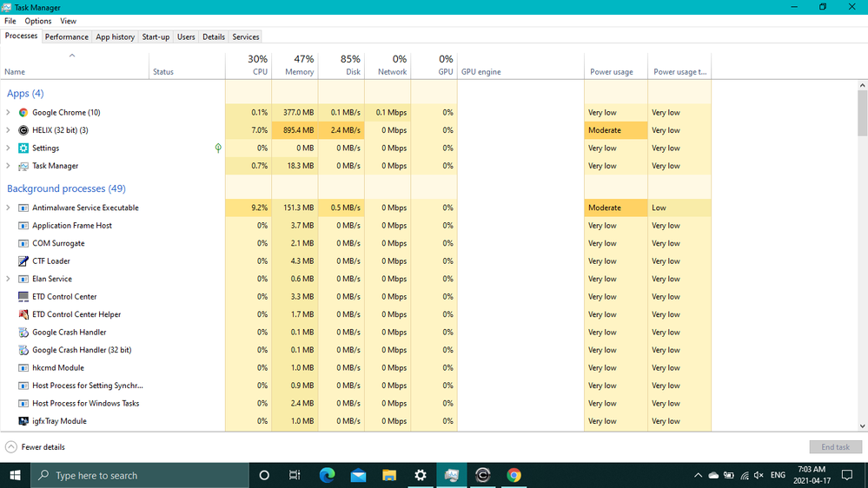Open Microsoft Edge from the taskbar
The height and width of the screenshot is (488, 868).
328,475
